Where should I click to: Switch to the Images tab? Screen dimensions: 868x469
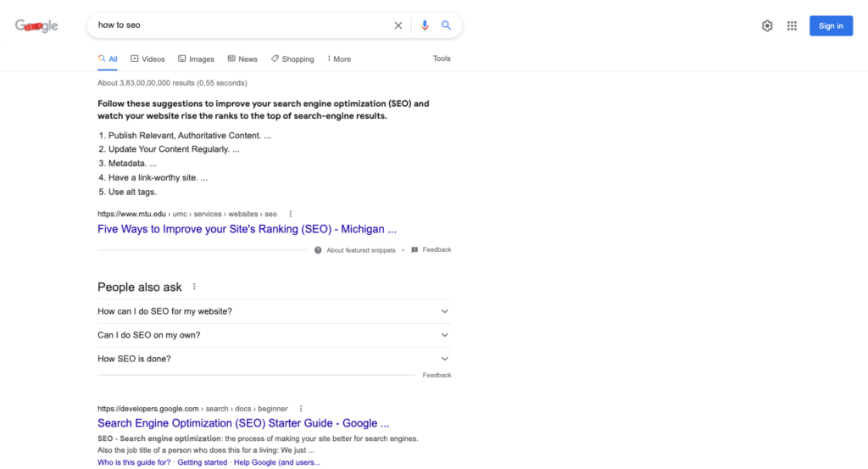click(196, 59)
